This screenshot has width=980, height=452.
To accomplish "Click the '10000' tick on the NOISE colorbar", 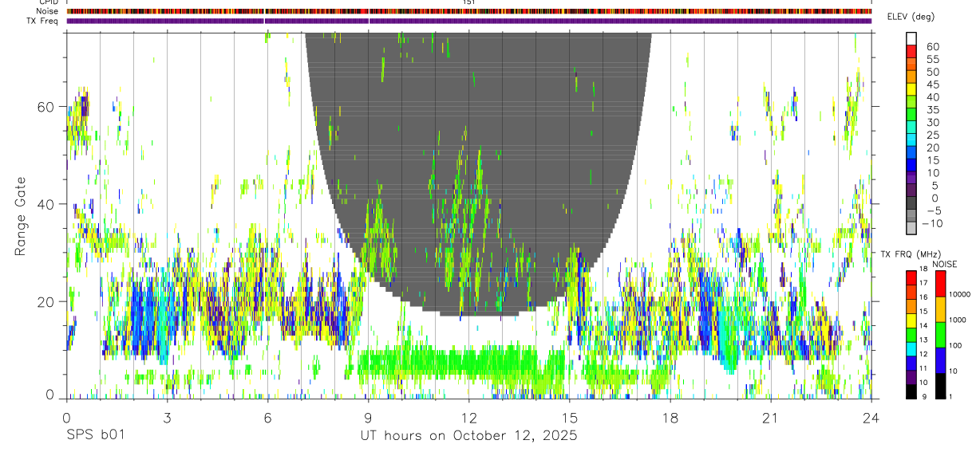I will click(960, 295).
